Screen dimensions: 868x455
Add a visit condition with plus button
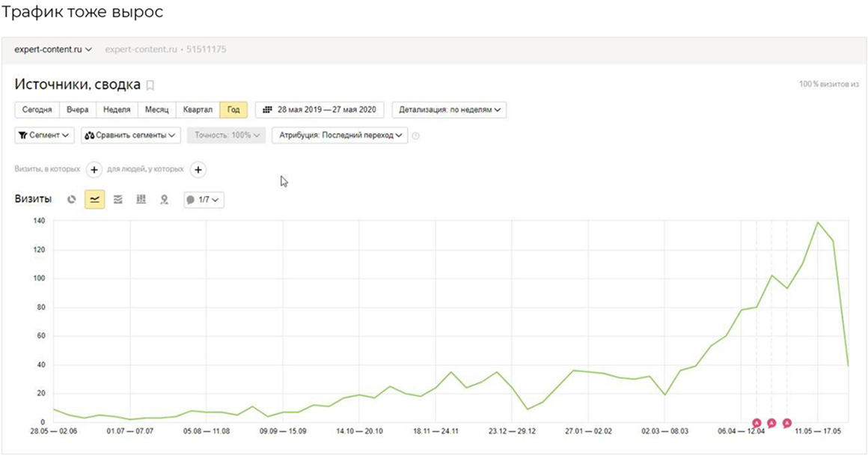coord(94,170)
